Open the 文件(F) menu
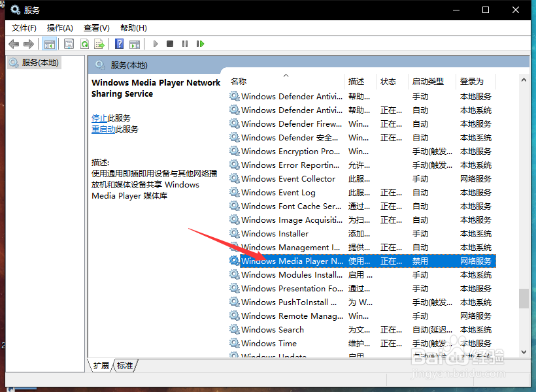Screen dimensions: 536x392 pyautogui.click(x=24, y=28)
